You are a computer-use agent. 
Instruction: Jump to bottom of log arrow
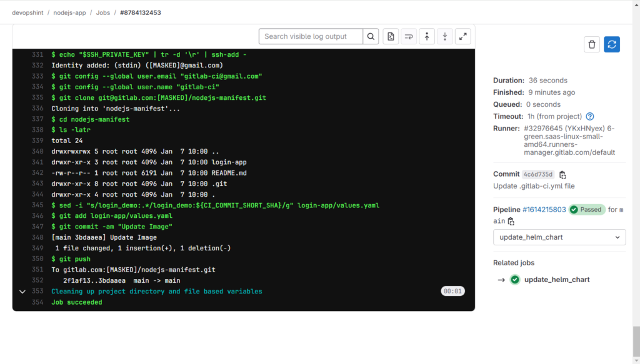coord(445,36)
